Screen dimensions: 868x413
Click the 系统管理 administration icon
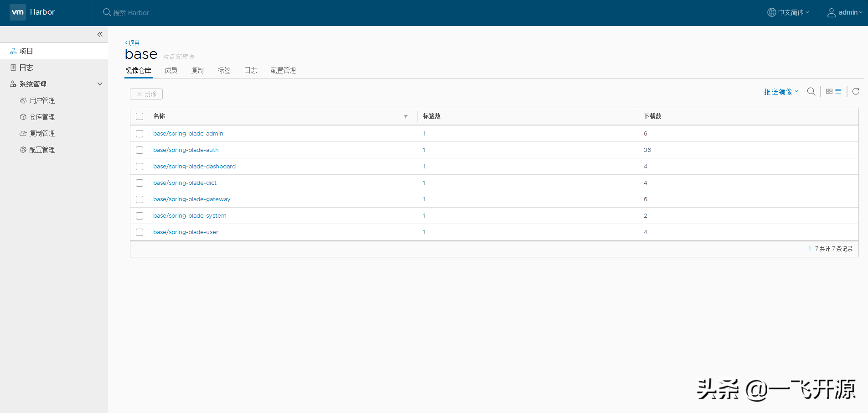click(x=13, y=84)
